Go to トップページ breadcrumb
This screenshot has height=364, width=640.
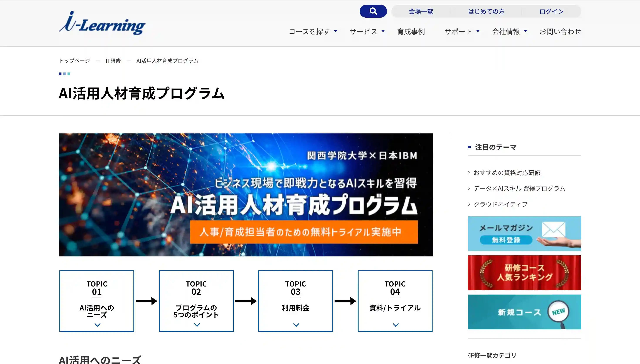[74, 61]
